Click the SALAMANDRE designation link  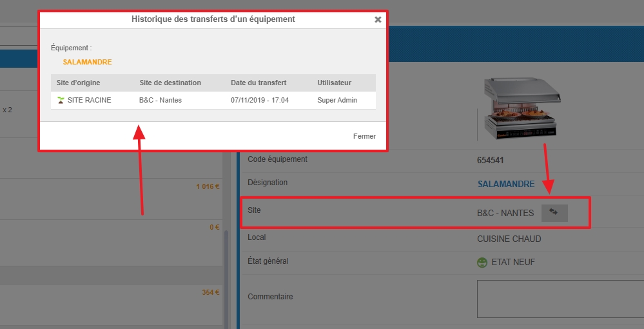(x=505, y=184)
